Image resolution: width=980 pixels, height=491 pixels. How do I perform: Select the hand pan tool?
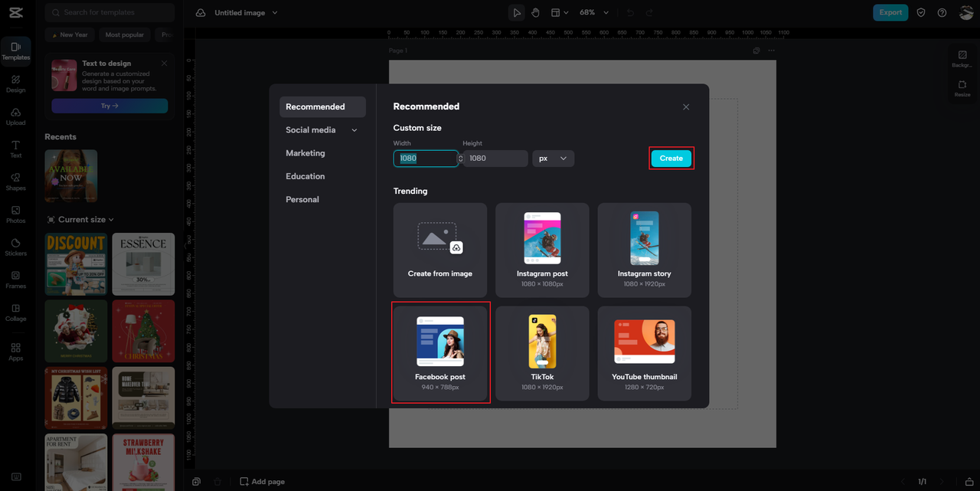pos(536,13)
